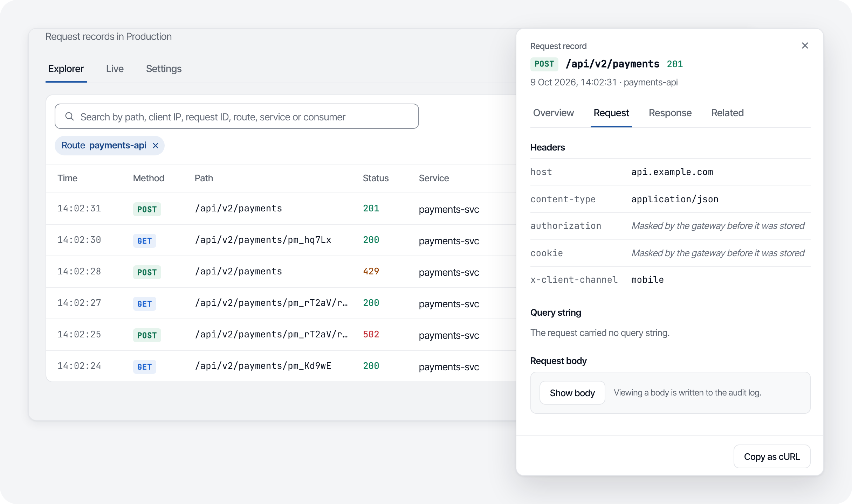The image size is (852, 504).
Task: Open the 14:02:30 GET pm_hq7Lx request row
Action: click(281, 240)
